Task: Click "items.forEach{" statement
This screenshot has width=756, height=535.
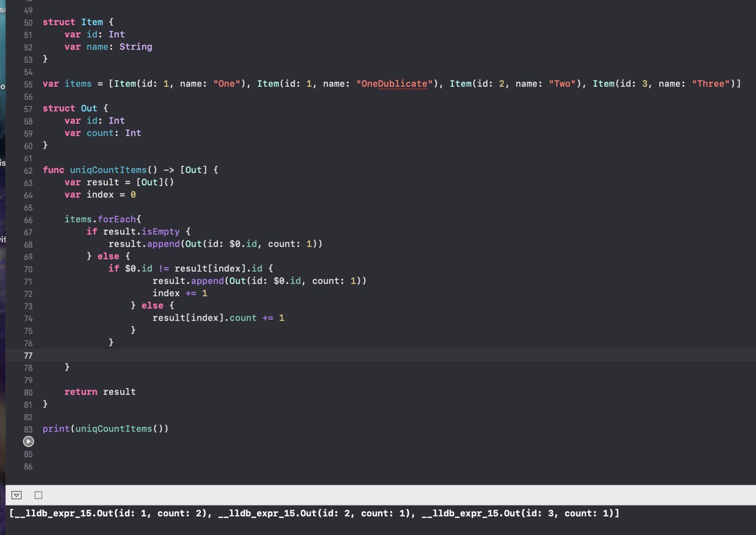Action: click(103, 219)
